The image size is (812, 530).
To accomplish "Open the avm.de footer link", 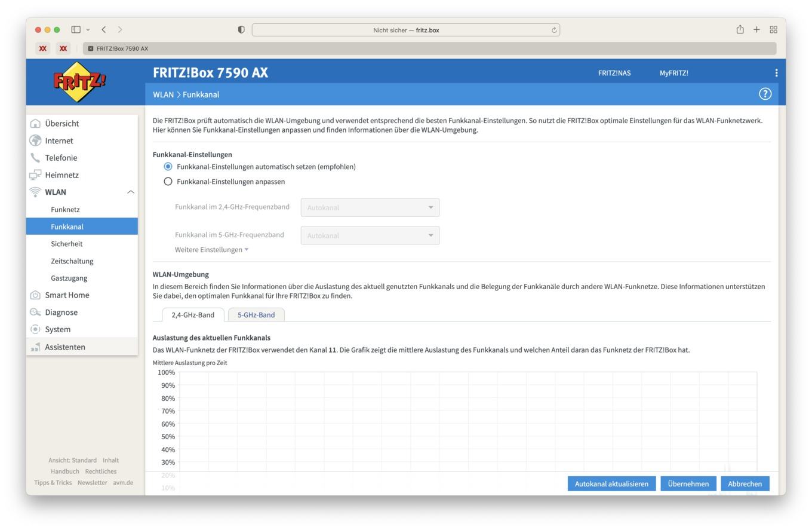I will pyautogui.click(x=123, y=483).
